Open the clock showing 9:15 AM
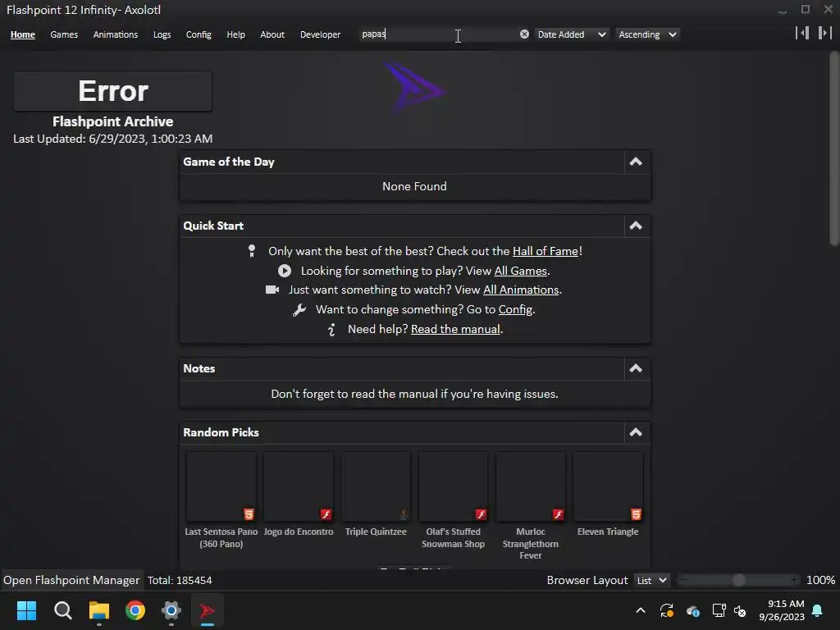This screenshot has height=630, width=840. pos(782,610)
